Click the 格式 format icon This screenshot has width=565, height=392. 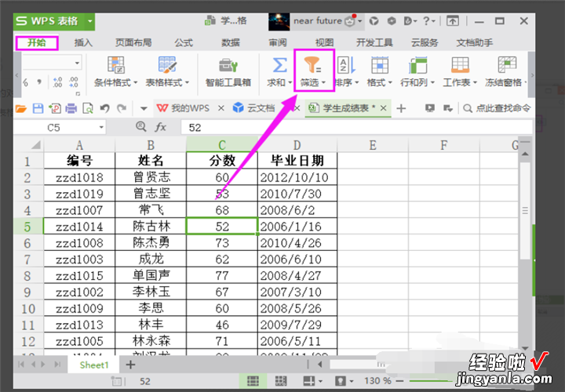(x=380, y=65)
